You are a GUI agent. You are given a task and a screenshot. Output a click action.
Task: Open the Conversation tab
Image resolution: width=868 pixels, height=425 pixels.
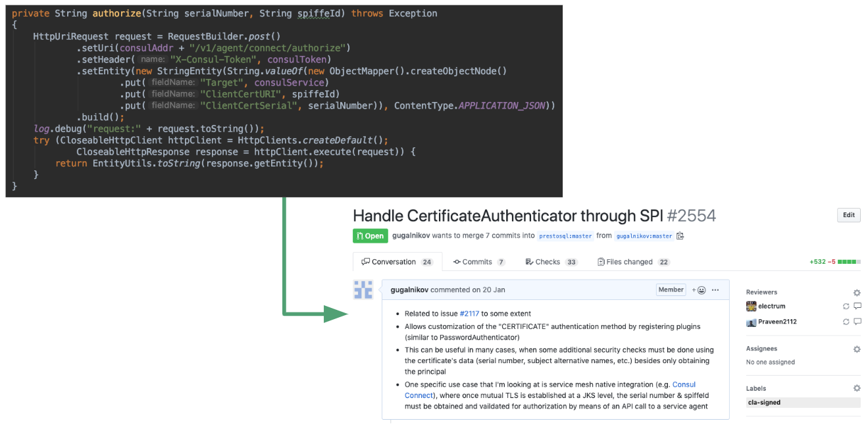pyautogui.click(x=397, y=262)
